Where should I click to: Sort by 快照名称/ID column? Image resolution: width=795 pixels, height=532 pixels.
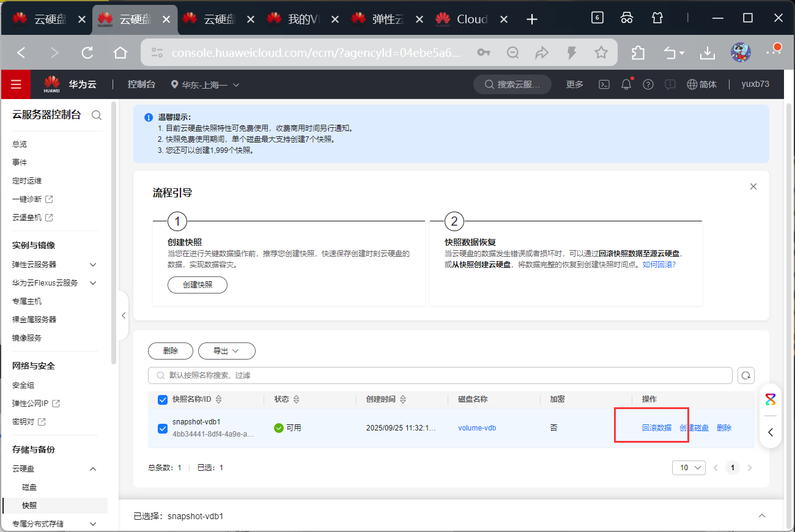(x=219, y=399)
